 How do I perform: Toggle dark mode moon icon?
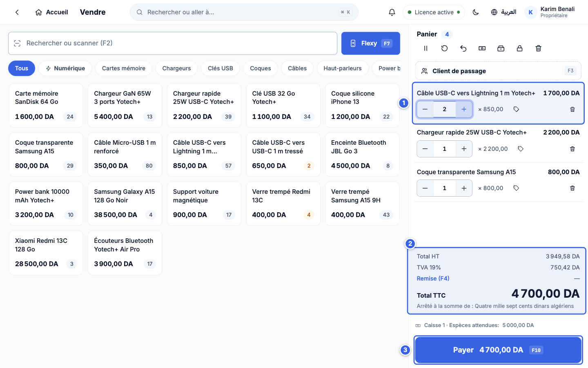[476, 12]
